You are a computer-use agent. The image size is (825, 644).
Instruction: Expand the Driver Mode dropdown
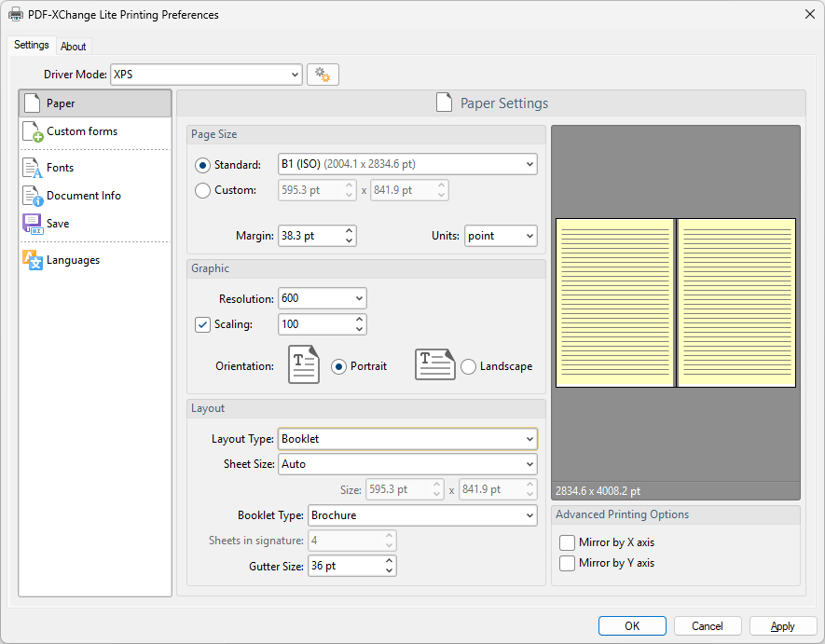click(x=206, y=75)
